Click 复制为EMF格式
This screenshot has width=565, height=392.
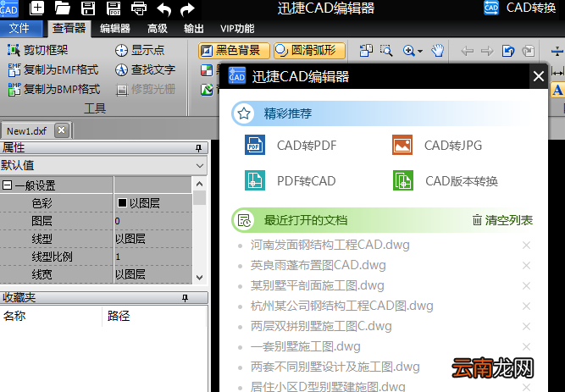(x=53, y=69)
